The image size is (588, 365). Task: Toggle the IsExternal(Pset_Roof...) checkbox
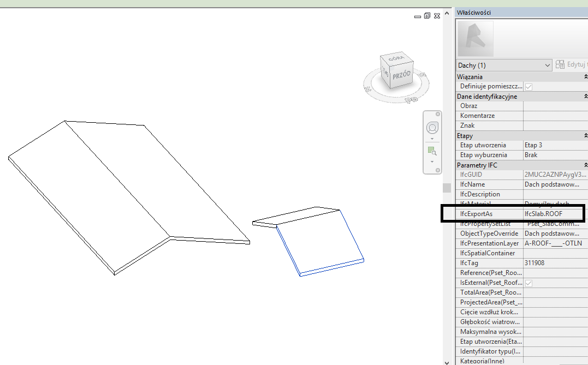point(528,283)
